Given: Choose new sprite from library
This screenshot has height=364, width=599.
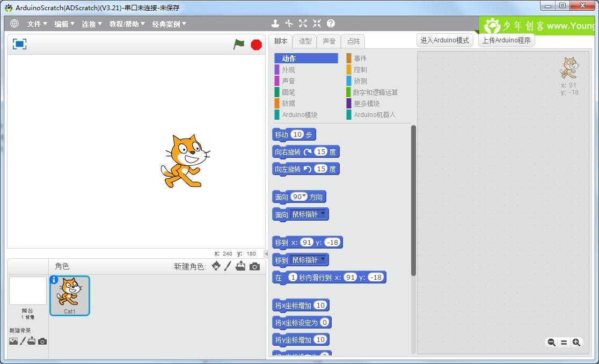Looking at the screenshot, I should click(216, 266).
